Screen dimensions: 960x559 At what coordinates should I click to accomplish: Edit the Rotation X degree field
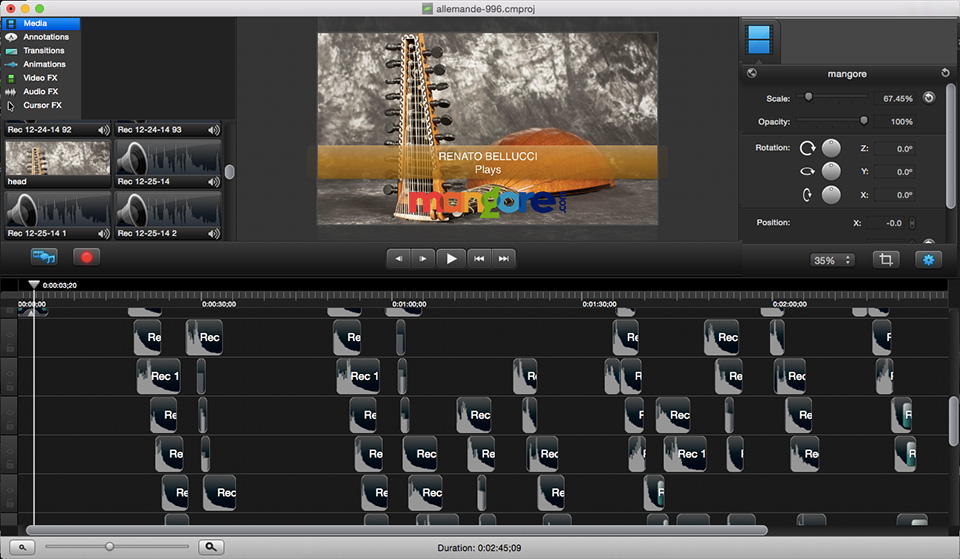point(895,195)
